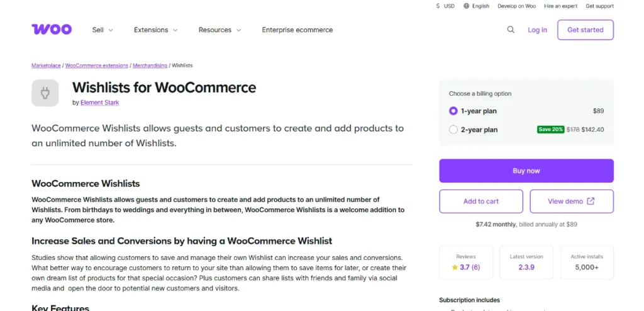This screenshot has width=644, height=311.
Task: Click the globe English language icon
Action: click(x=466, y=6)
